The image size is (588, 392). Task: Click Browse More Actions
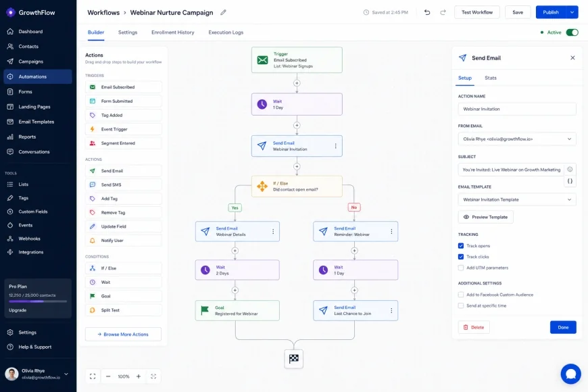[x=123, y=335]
